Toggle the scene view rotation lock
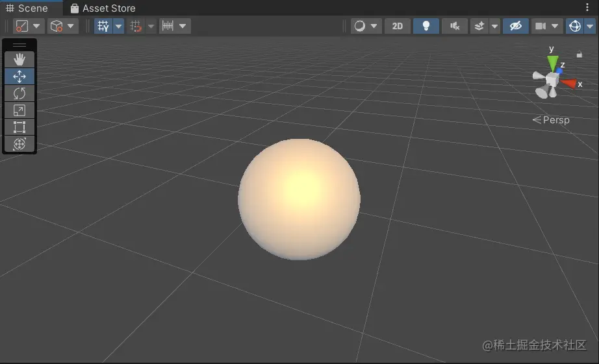The image size is (599, 364). pyautogui.click(x=579, y=55)
